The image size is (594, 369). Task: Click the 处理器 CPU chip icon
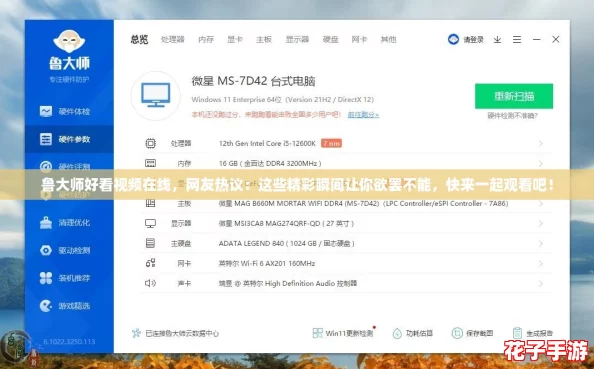pos(150,143)
